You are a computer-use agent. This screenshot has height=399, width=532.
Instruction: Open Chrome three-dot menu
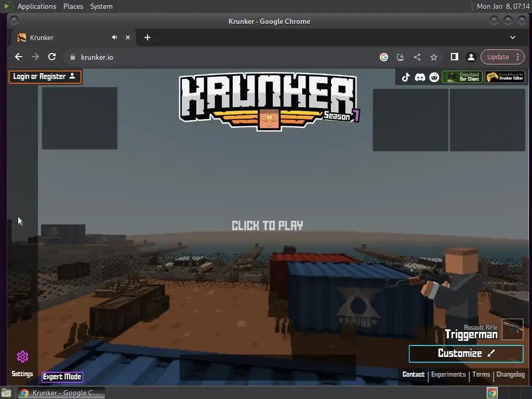pyautogui.click(x=518, y=57)
